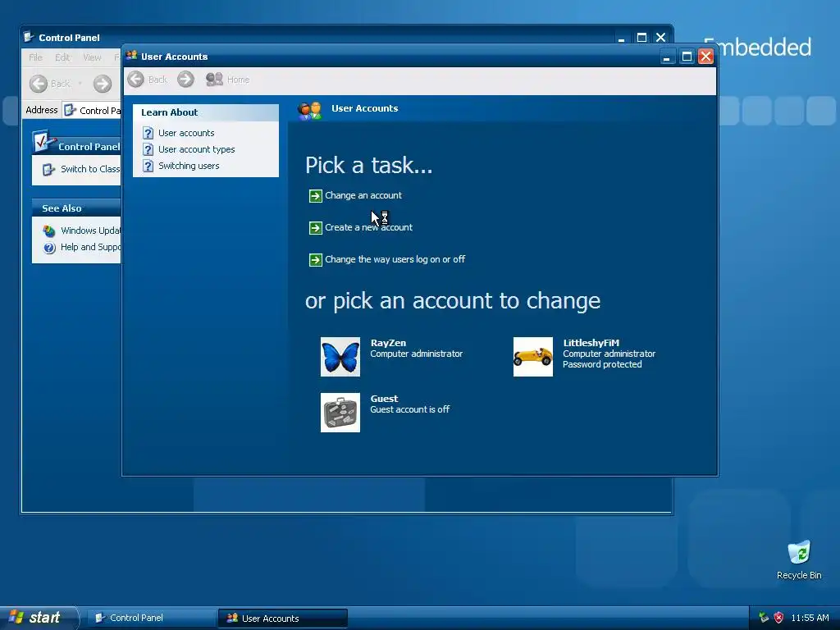Click the Windows Update icon under See Also
Screen dimensions: 840x630
coord(49,231)
